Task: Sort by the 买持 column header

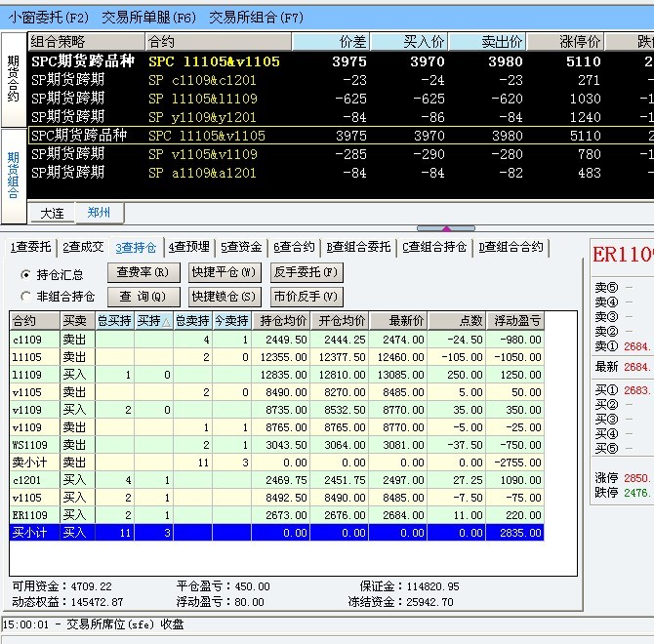Action: [x=153, y=321]
